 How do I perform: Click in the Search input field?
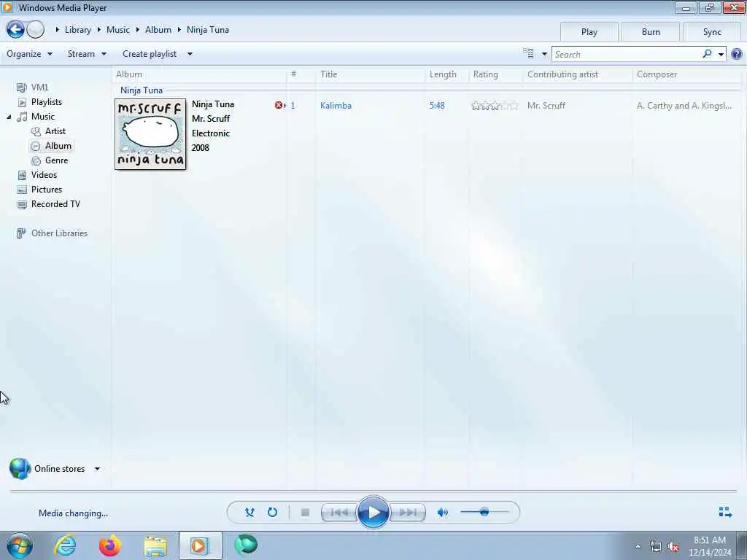pos(627,54)
